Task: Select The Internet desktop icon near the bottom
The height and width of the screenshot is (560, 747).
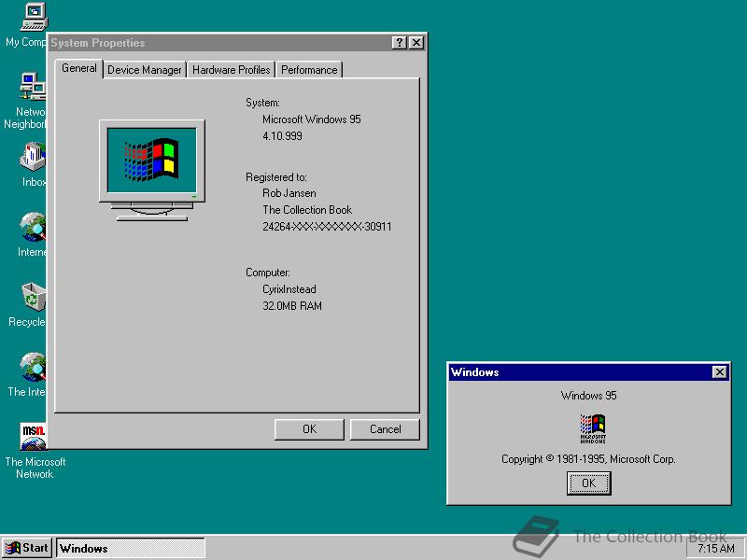Action: (x=33, y=367)
